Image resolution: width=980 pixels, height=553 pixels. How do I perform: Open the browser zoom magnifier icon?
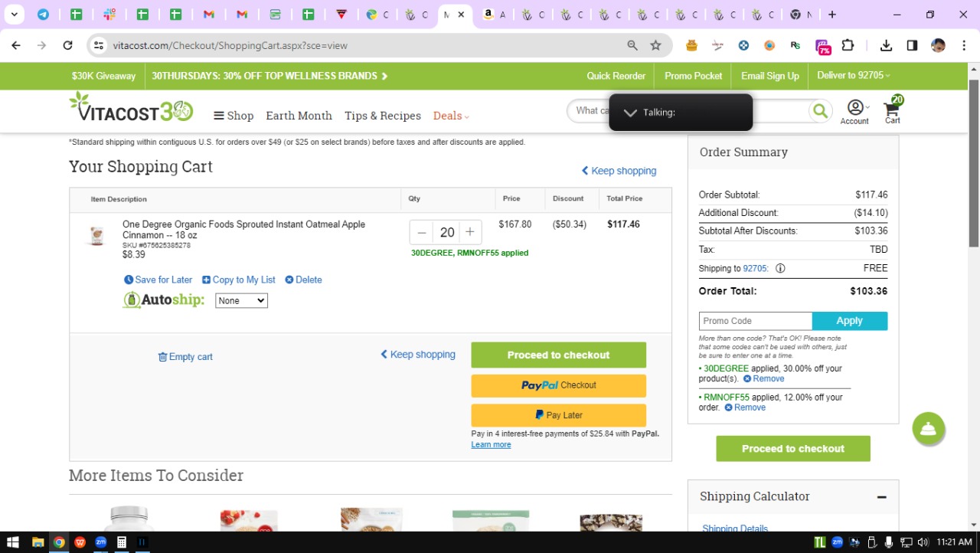(632, 45)
